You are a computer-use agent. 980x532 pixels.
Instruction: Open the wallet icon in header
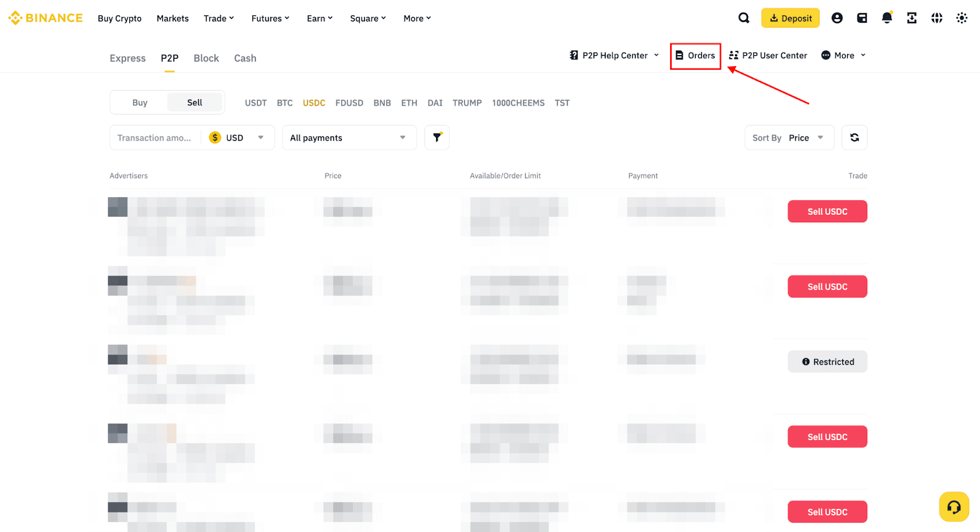(x=862, y=18)
